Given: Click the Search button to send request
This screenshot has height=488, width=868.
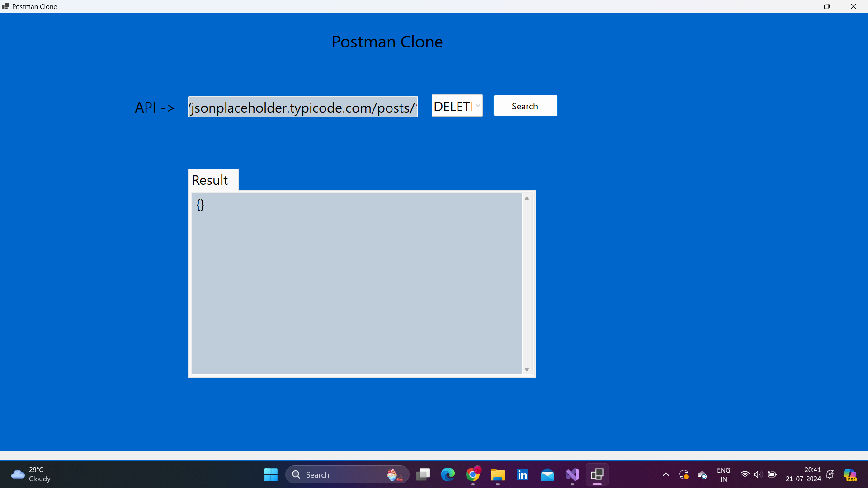Looking at the screenshot, I should click(524, 105).
